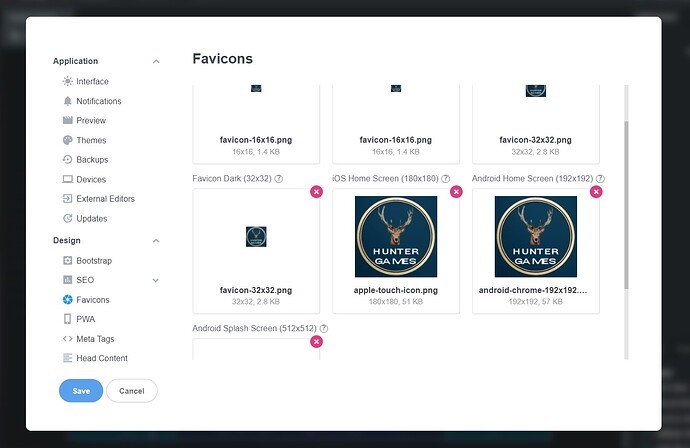Viewport: 690px width, 448px height.
Task: Open the Meta Tags page
Action: [95, 339]
